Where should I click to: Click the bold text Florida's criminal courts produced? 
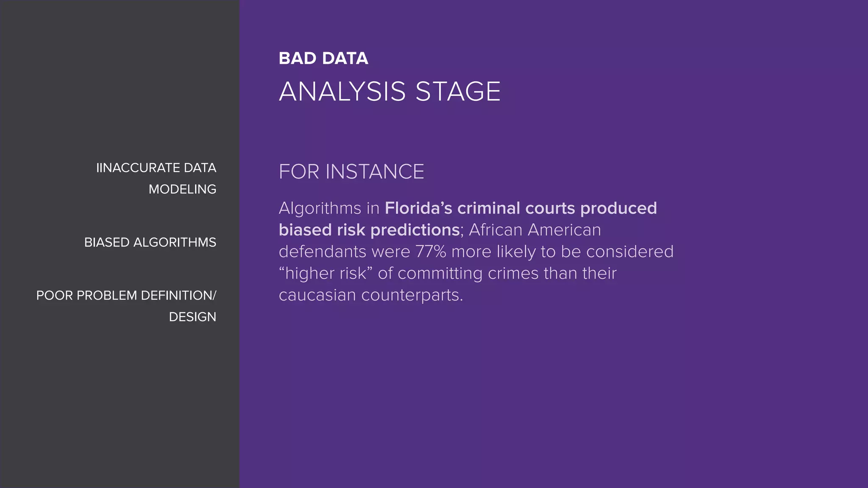520,208
